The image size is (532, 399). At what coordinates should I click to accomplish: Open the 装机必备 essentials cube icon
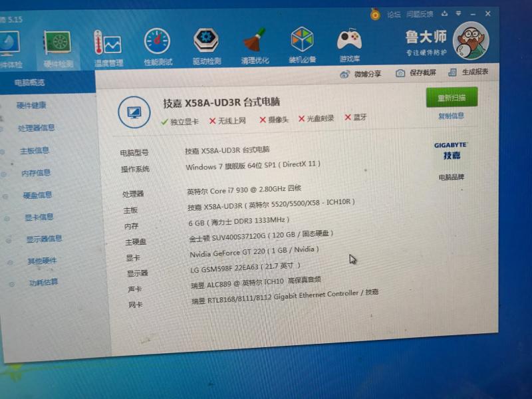pyautogui.click(x=303, y=39)
